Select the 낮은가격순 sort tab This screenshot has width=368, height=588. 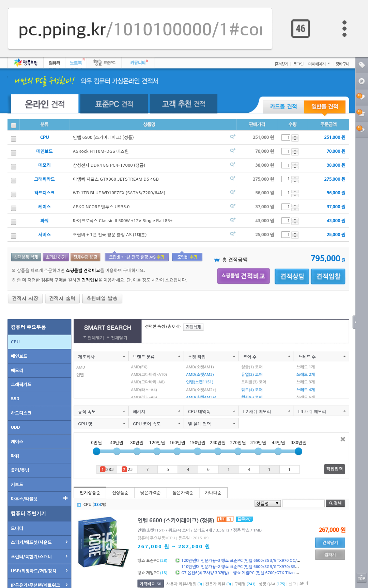(150, 493)
